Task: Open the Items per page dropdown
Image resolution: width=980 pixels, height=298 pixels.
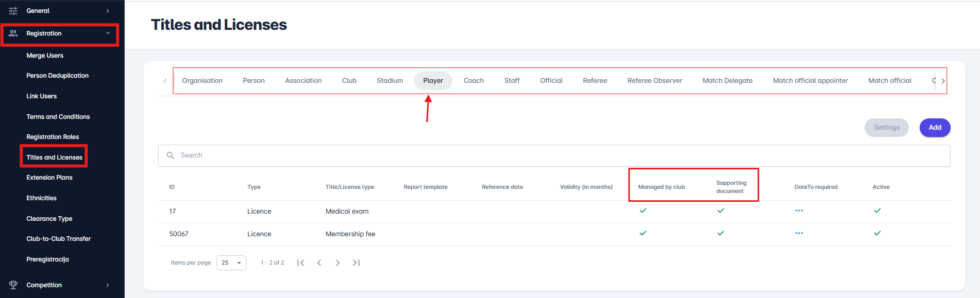Action: pyautogui.click(x=231, y=263)
